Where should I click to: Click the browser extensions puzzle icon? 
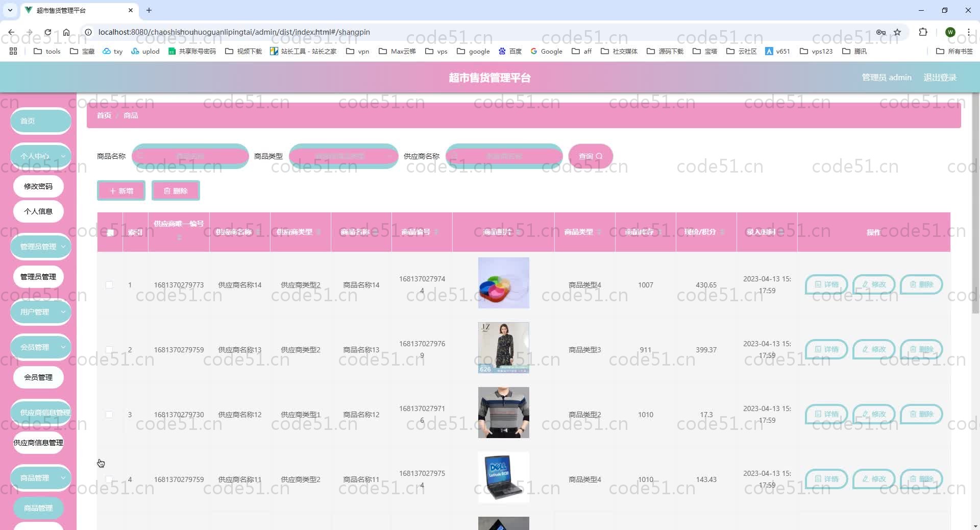(923, 32)
